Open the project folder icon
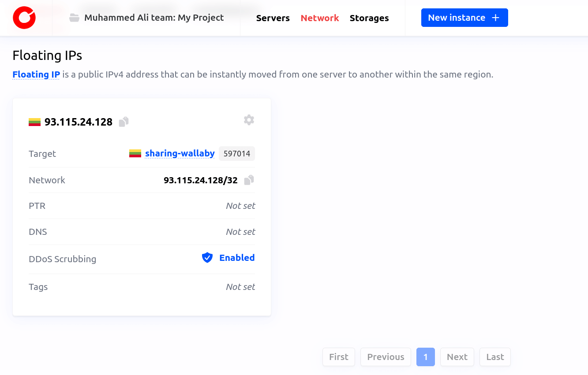The image size is (588, 375). click(74, 18)
